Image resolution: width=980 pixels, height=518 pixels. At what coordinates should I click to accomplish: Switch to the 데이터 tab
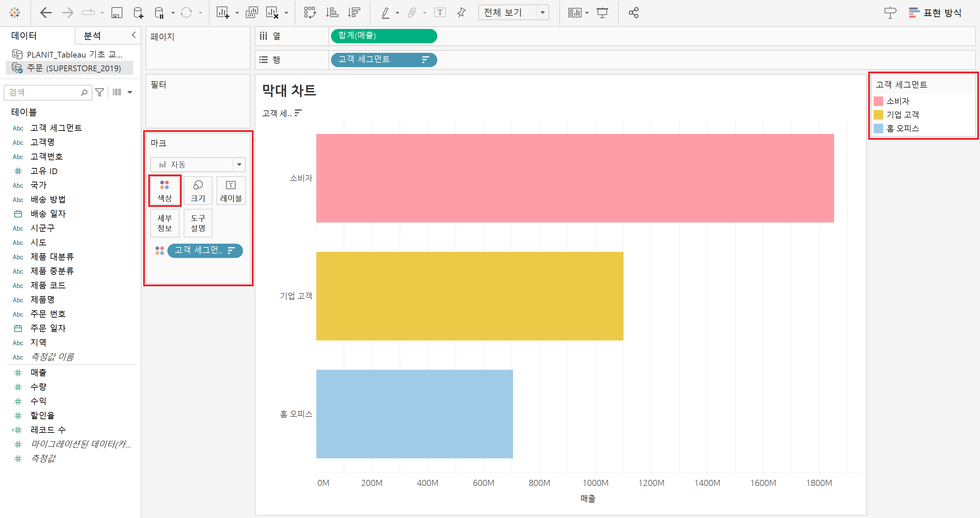[24, 36]
